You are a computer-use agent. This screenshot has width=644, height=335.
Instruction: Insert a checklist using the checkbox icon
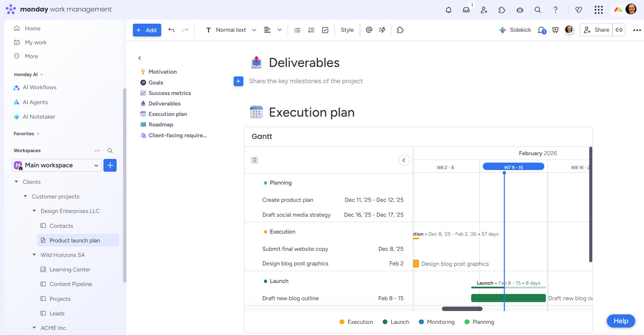tap(325, 30)
